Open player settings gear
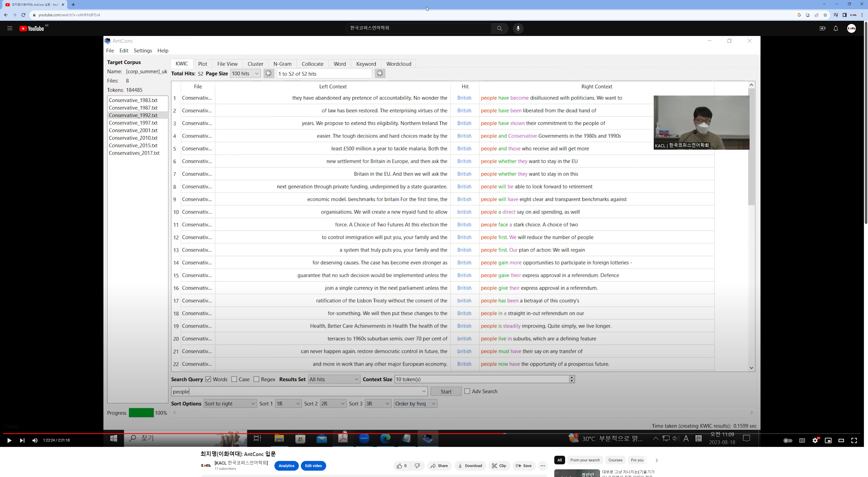This screenshot has width=868, height=477. pyautogui.click(x=815, y=440)
